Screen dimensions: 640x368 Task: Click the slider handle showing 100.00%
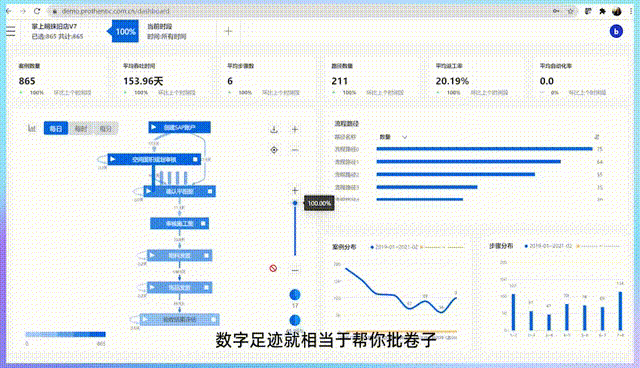click(x=295, y=203)
